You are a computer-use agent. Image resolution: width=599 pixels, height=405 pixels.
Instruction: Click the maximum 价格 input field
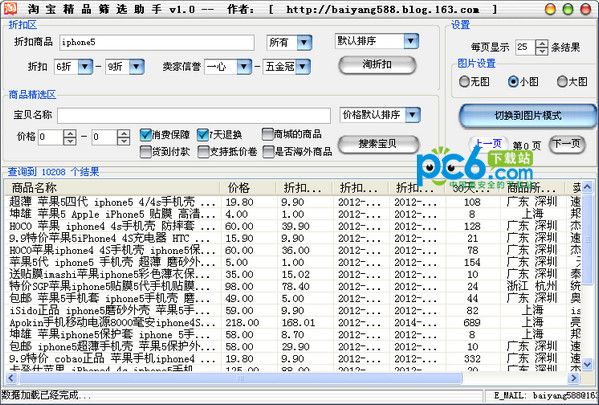[x=104, y=137]
